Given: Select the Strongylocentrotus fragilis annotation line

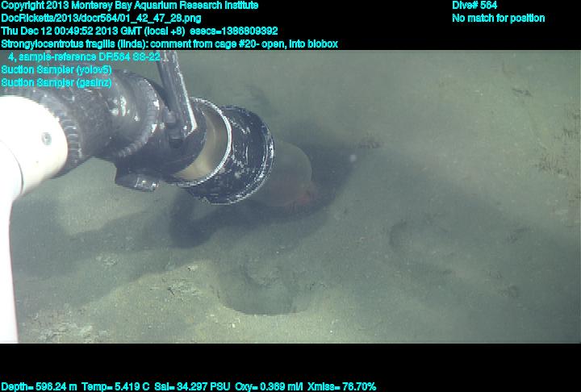Looking at the screenshot, I should [169, 44].
